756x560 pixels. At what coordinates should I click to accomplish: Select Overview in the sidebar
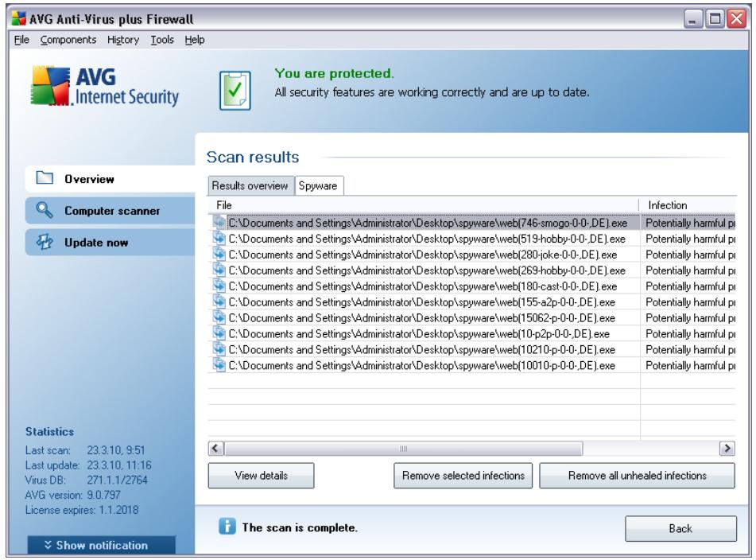110,178
